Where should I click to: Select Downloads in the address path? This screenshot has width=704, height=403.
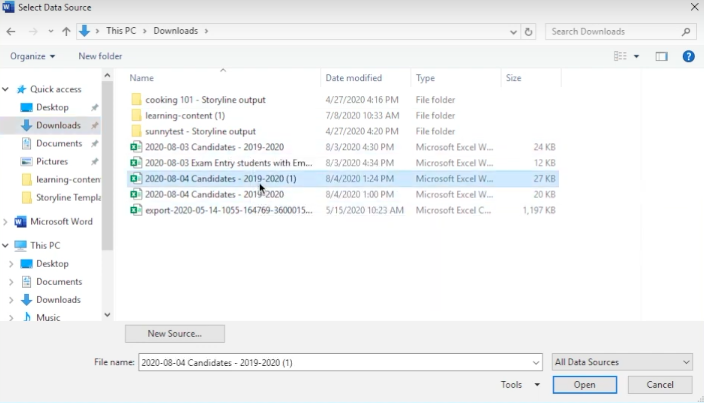[x=176, y=31]
